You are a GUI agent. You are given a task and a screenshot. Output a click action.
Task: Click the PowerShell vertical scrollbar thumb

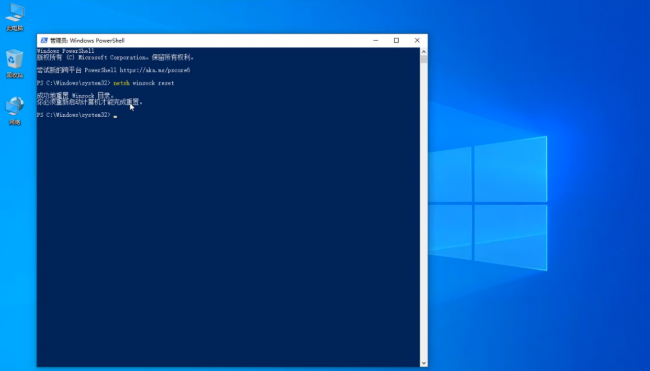click(x=424, y=59)
